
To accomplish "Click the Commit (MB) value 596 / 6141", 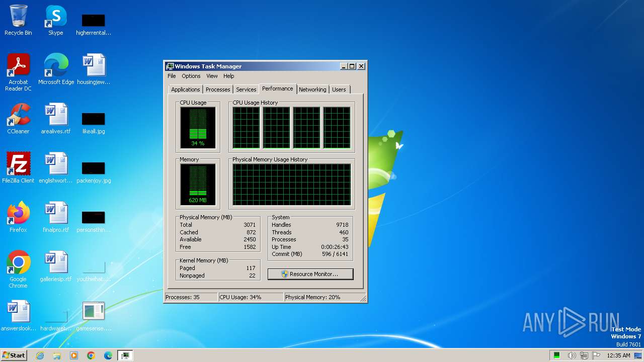I will coord(335,254).
